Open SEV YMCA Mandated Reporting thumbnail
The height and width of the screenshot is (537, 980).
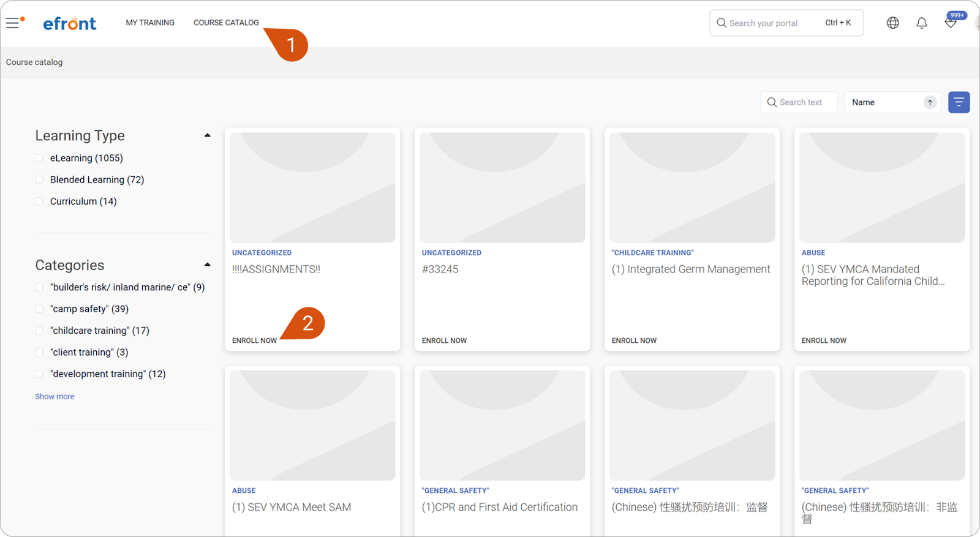point(882,187)
